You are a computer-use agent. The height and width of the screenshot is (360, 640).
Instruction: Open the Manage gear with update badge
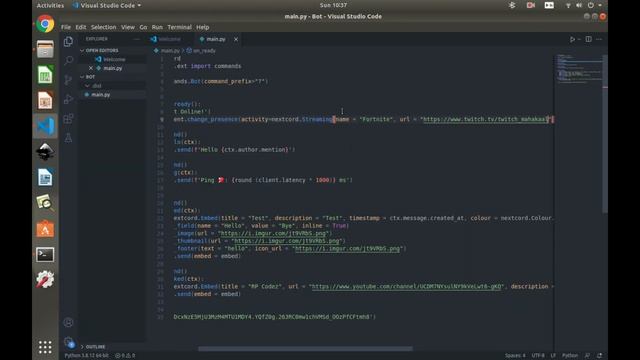tap(69, 342)
